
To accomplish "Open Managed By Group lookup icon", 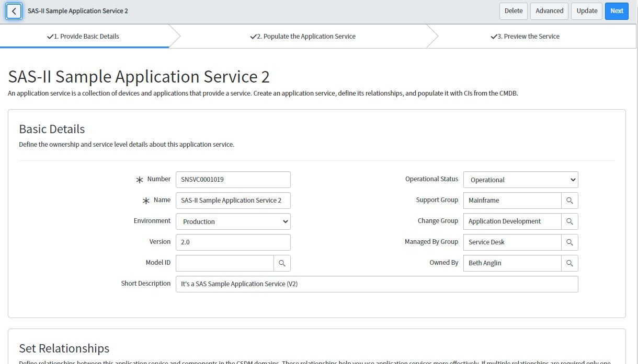I will pyautogui.click(x=569, y=242).
